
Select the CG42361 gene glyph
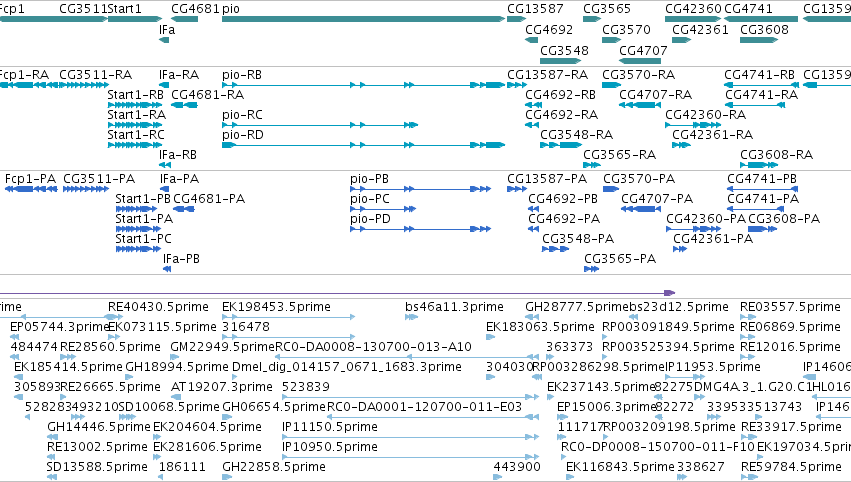[682, 40]
